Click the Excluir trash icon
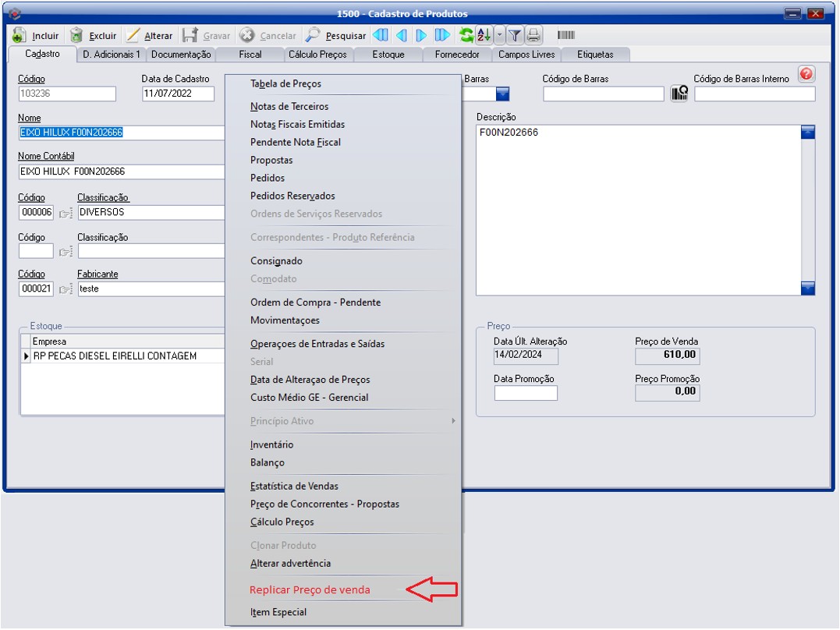Viewport: 840px width, 630px height. (x=76, y=36)
